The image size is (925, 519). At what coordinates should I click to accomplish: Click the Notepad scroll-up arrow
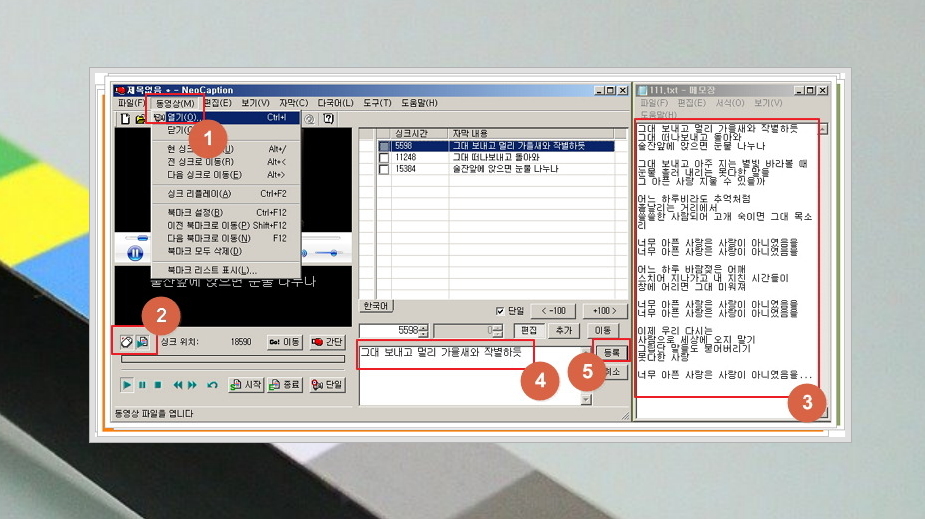coord(823,129)
